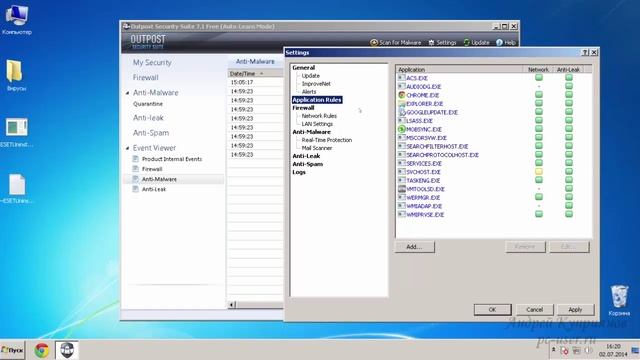Open Quarantine under Anti-Malware
The image size is (640, 360).
pos(148,104)
